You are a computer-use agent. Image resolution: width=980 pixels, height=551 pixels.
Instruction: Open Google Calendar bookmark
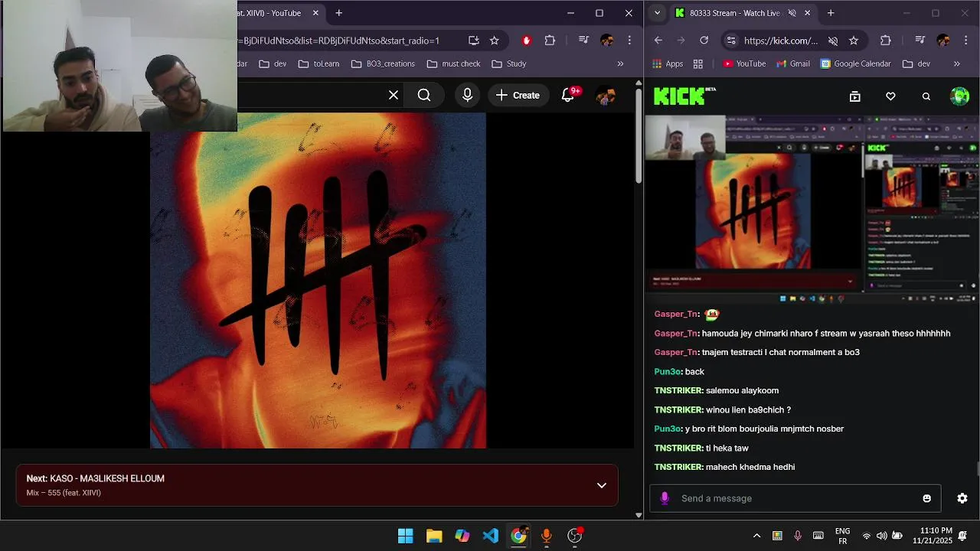click(856, 64)
